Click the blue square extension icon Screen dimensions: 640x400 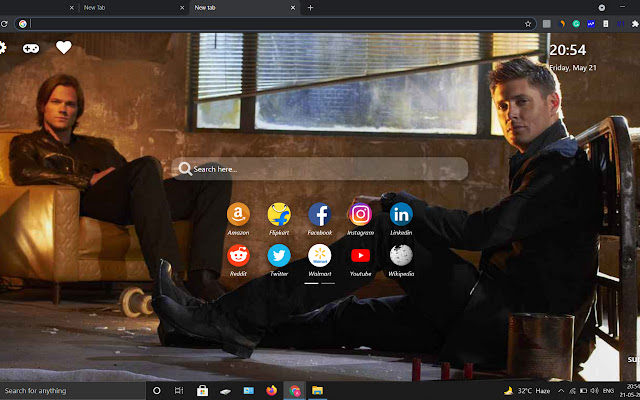(591, 24)
